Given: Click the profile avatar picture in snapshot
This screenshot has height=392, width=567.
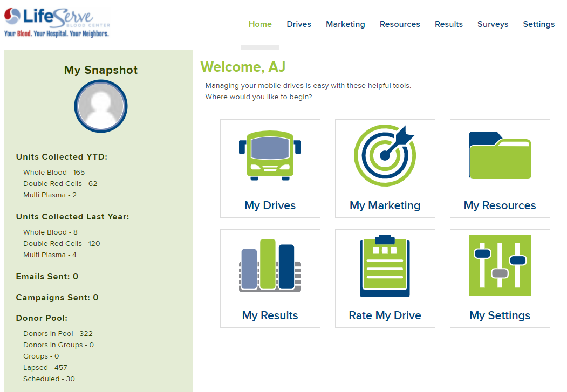Looking at the screenshot, I should (x=101, y=107).
